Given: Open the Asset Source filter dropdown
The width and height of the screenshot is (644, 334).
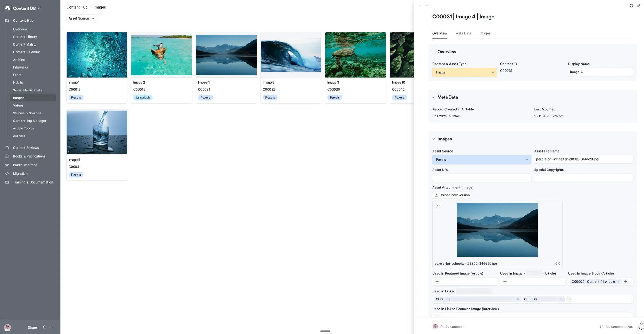Looking at the screenshot, I should [x=82, y=18].
